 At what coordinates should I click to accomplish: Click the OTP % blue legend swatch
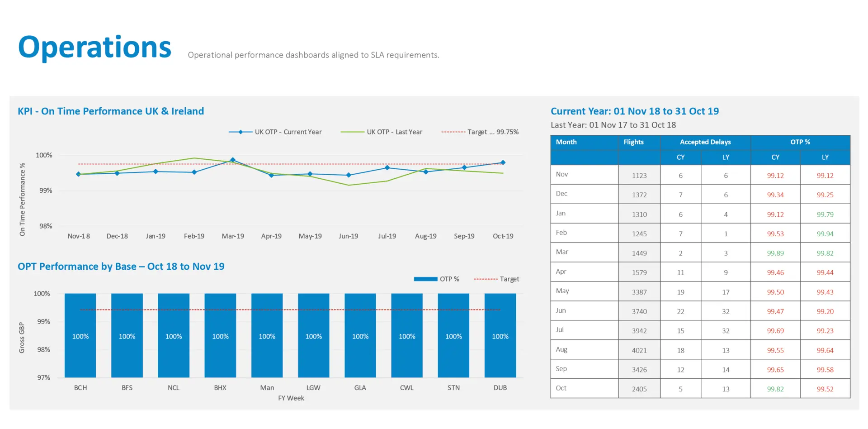(425, 279)
